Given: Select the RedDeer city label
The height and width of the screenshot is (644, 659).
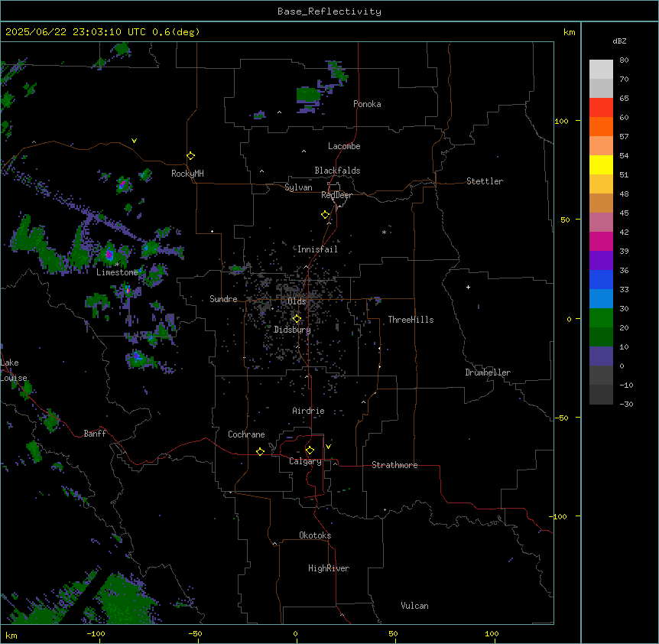Looking at the screenshot, I should 336,195.
